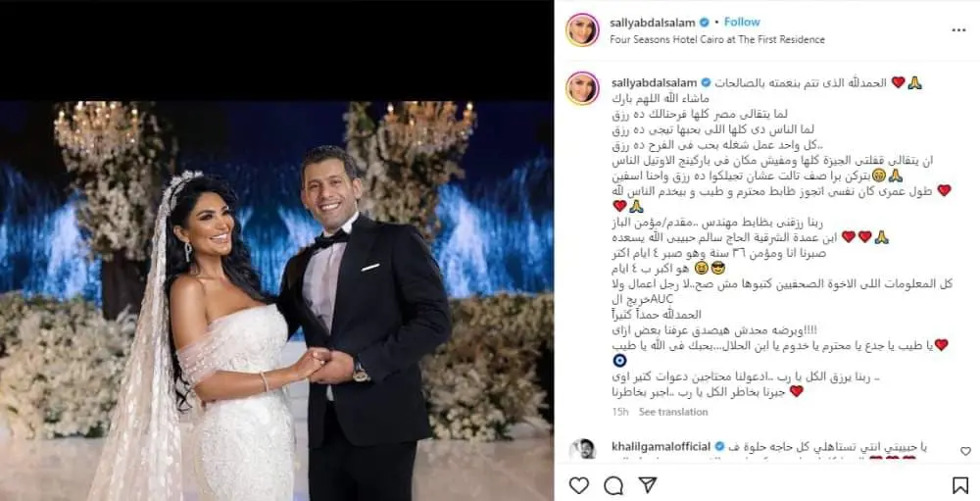
Task: Open sallyabdalsalam username in header
Action: point(653,23)
